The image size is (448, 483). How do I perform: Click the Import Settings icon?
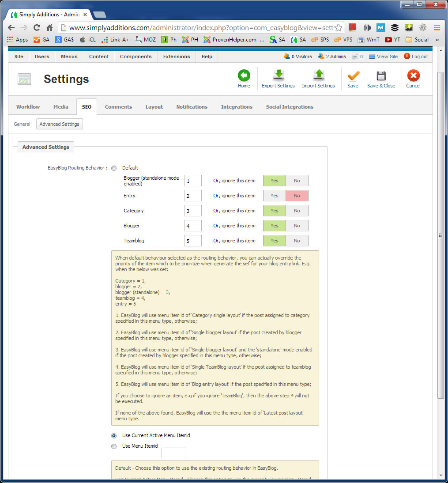coord(318,75)
